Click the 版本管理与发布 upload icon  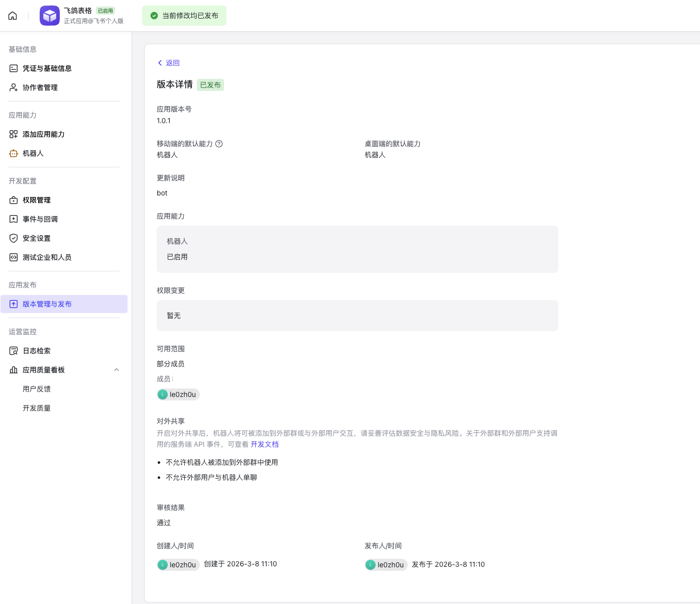(x=14, y=304)
